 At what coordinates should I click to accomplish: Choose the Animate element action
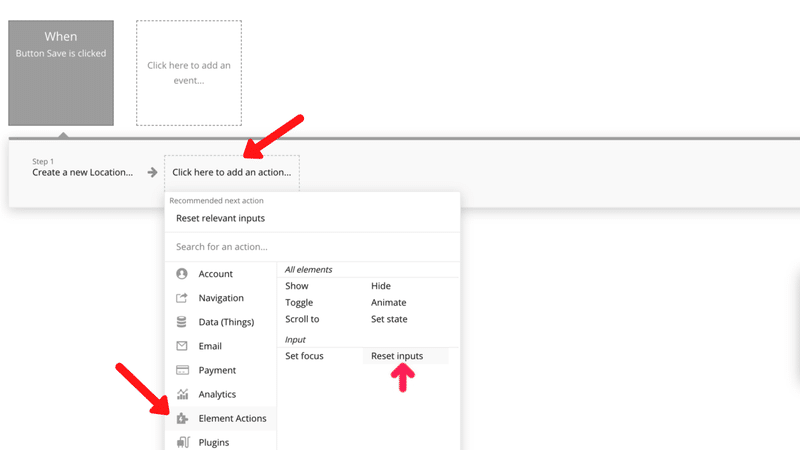tap(388, 303)
